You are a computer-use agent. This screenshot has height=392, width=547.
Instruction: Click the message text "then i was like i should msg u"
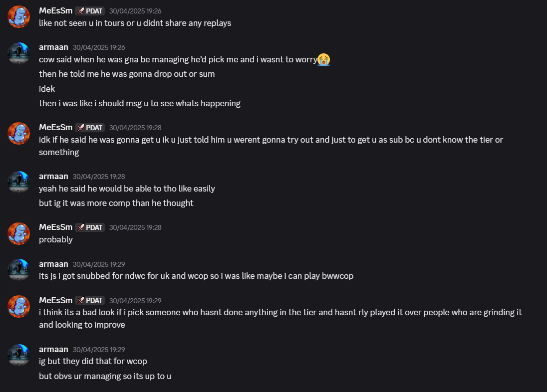pos(140,103)
